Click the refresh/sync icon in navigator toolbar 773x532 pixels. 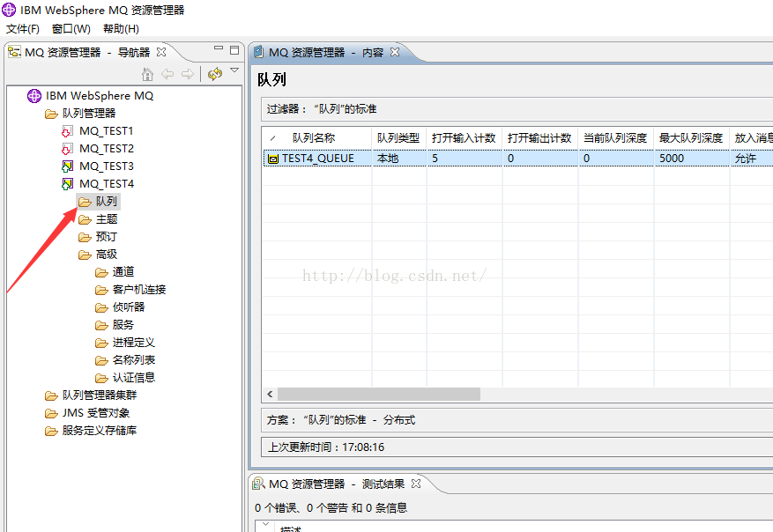215,74
